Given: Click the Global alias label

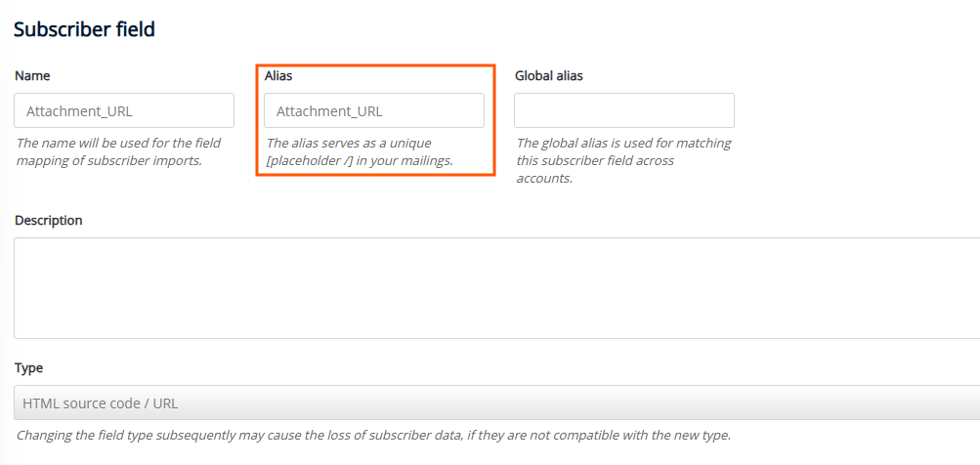Looking at the screenshot, I should click(x=549, y=75).
